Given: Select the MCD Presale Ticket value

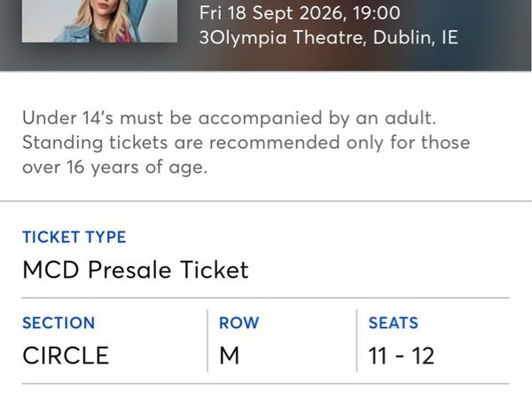Looking at the screenshot, I should tap(136, 270).
